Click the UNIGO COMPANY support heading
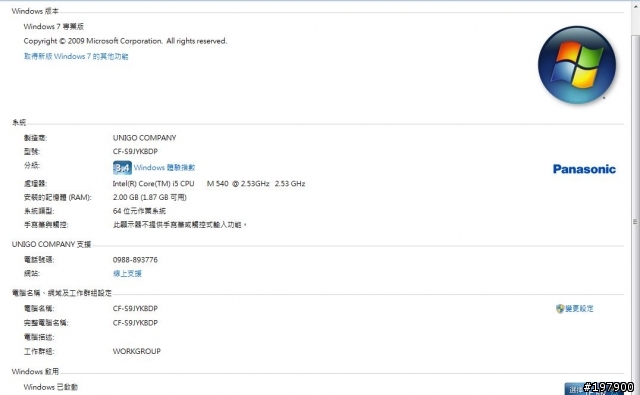 (x=51, y=244)
